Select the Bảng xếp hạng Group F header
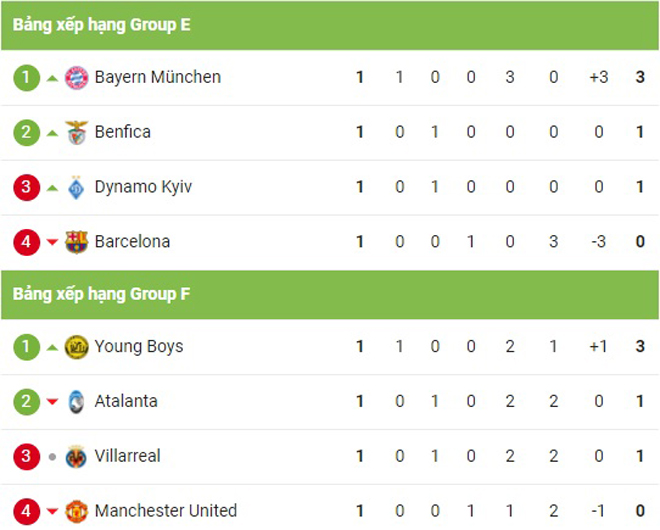The width and height of the screenshot is (660, 530). 330,295
